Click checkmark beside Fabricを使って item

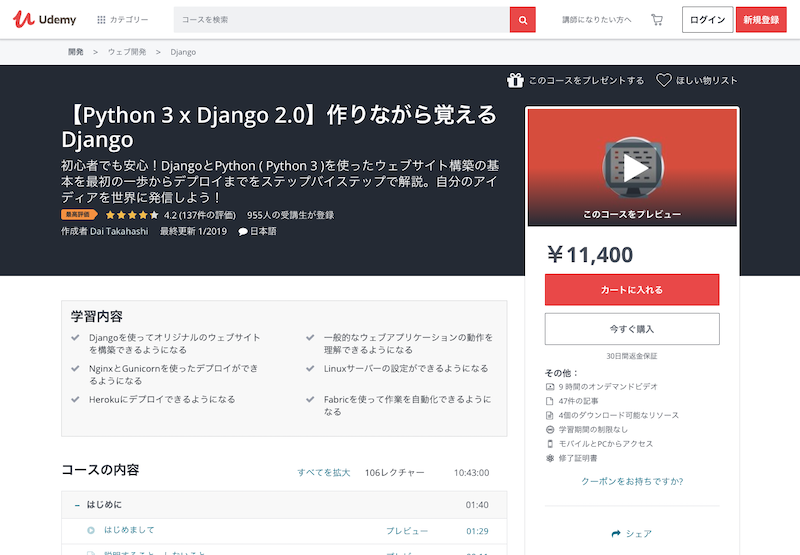point(310,399)
